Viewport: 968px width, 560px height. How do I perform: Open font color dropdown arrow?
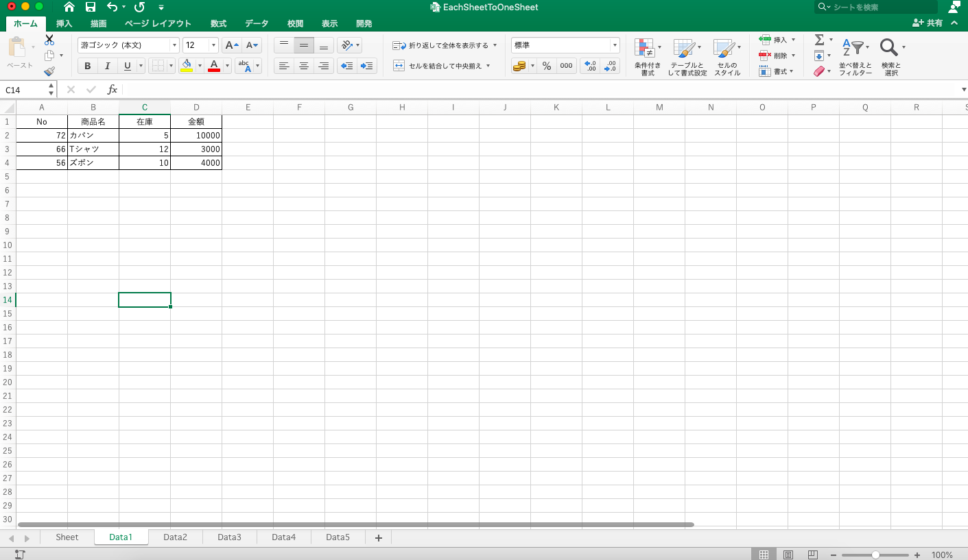(227, 66)
